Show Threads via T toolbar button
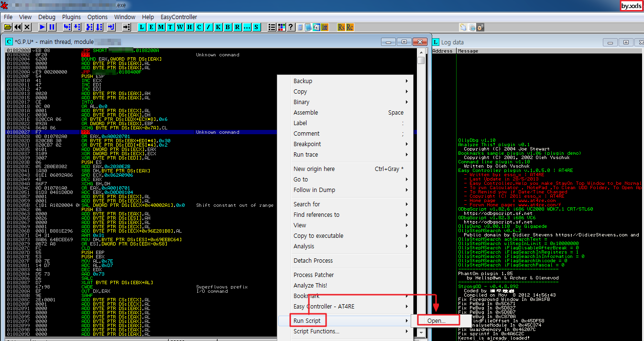Viewport: 644px width, 341px height. tap(170, 27)
